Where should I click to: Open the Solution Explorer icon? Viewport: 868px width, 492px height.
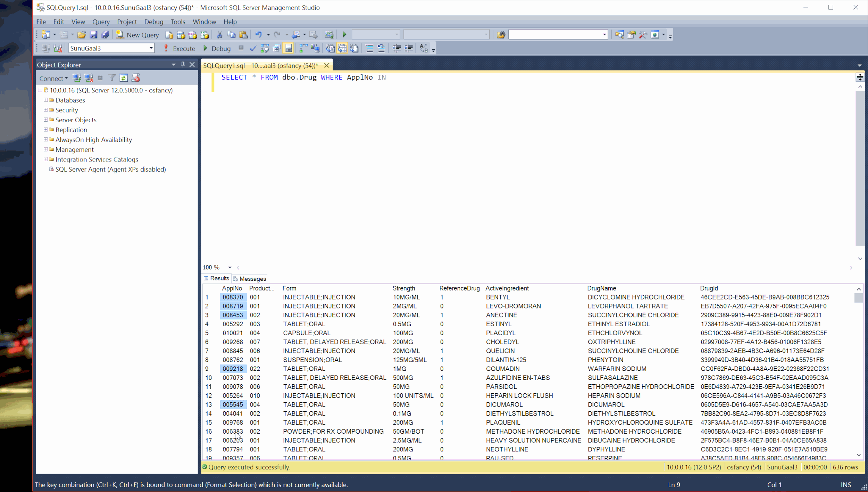tap(619, 35)
